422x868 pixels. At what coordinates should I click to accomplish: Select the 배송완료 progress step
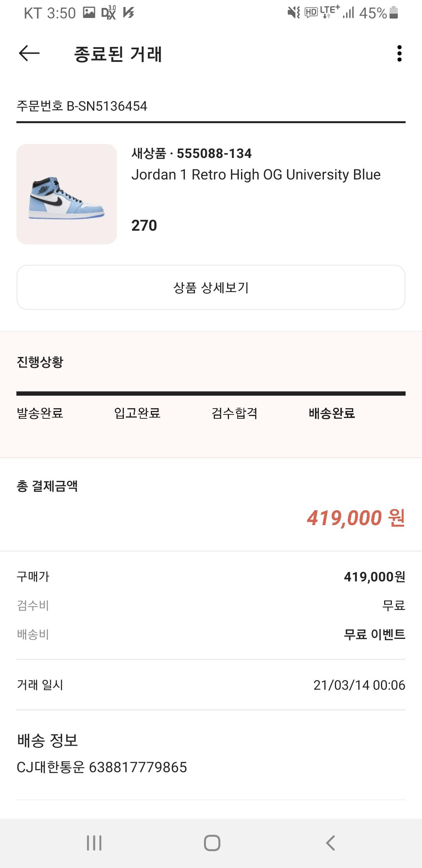[332, 413]
